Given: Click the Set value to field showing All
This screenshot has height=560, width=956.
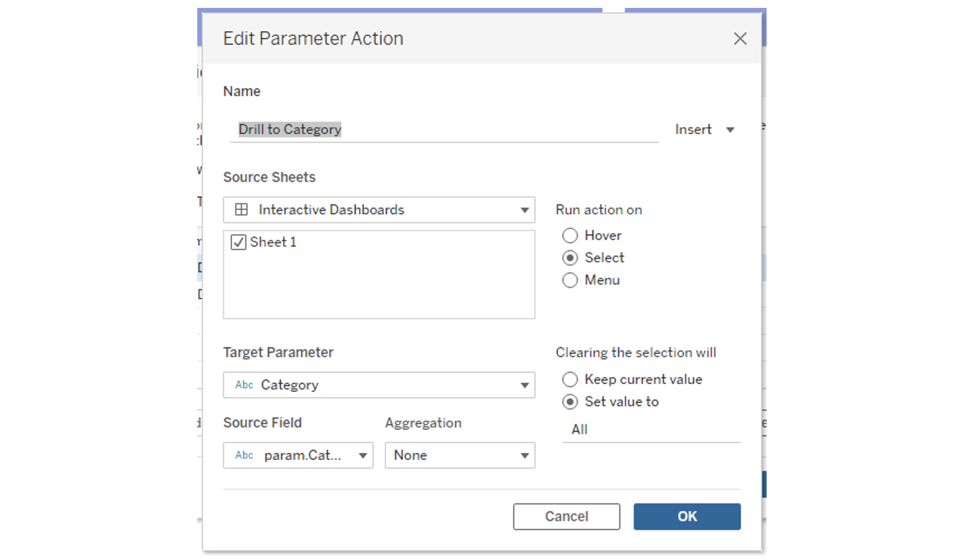Looking at the screenshot, I should pos(651,430).
